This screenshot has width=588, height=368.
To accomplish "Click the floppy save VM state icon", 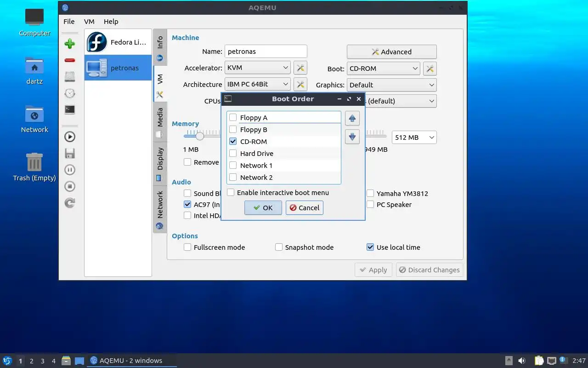I will tap(70, 153).
